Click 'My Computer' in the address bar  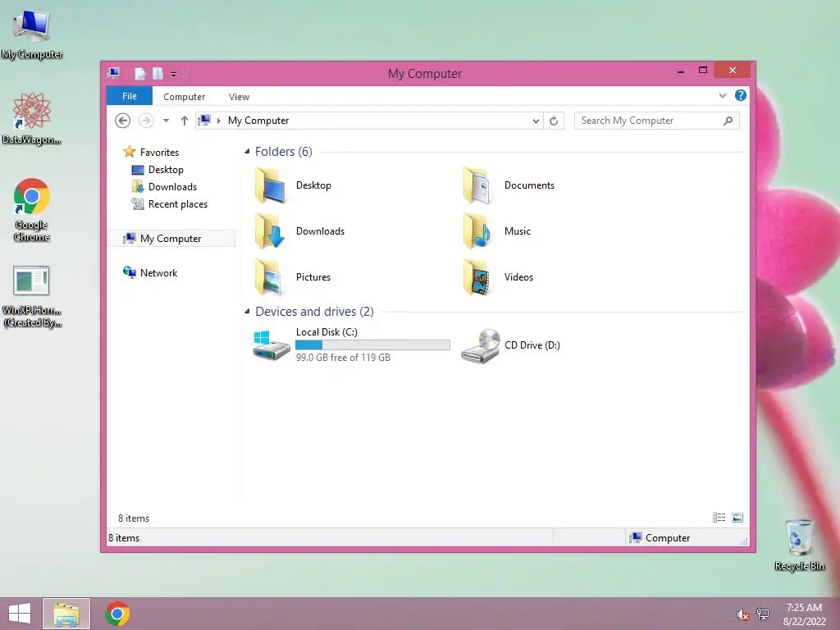258,121
